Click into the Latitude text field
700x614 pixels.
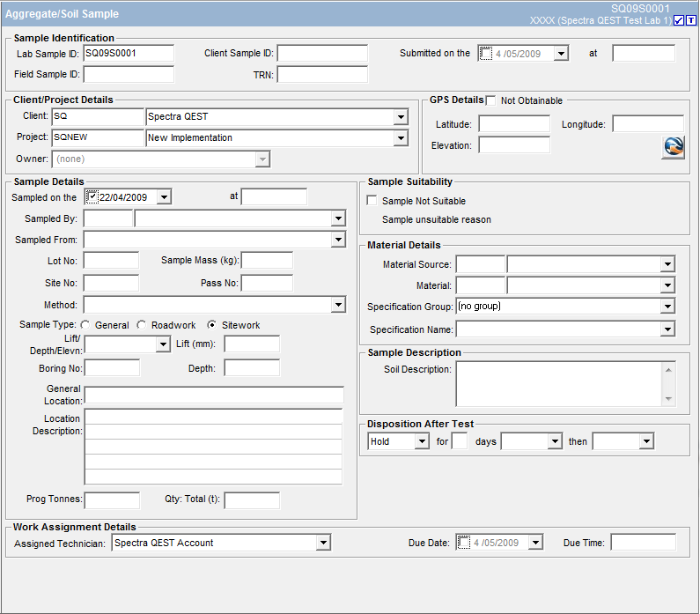(x=514, y=125)
